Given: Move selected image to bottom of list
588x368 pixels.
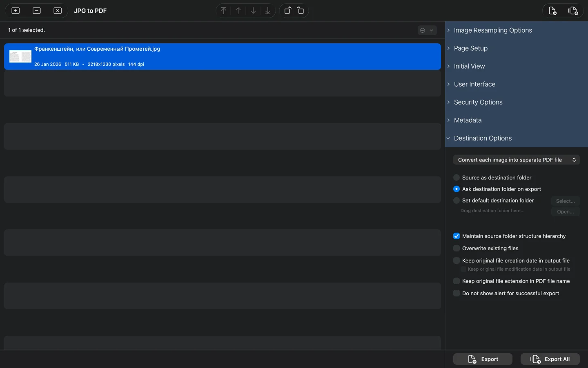Looking at the screenshot, I should pos(268,11).
